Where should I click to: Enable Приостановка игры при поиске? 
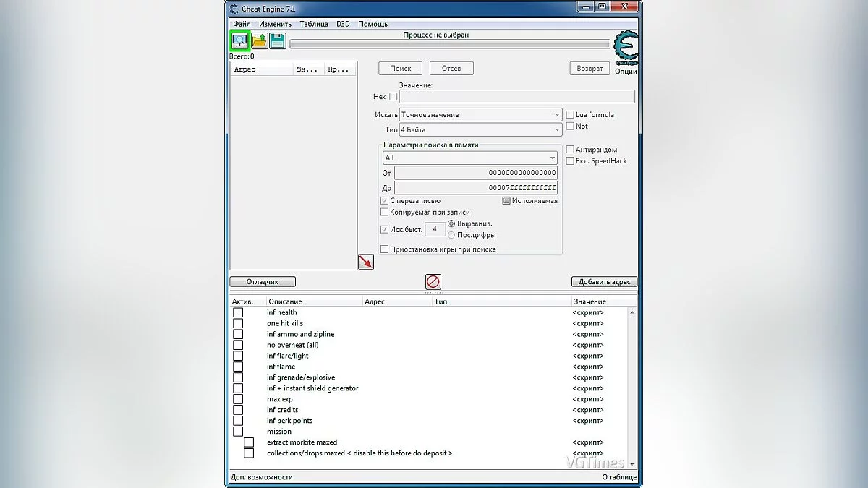point(384,249)
